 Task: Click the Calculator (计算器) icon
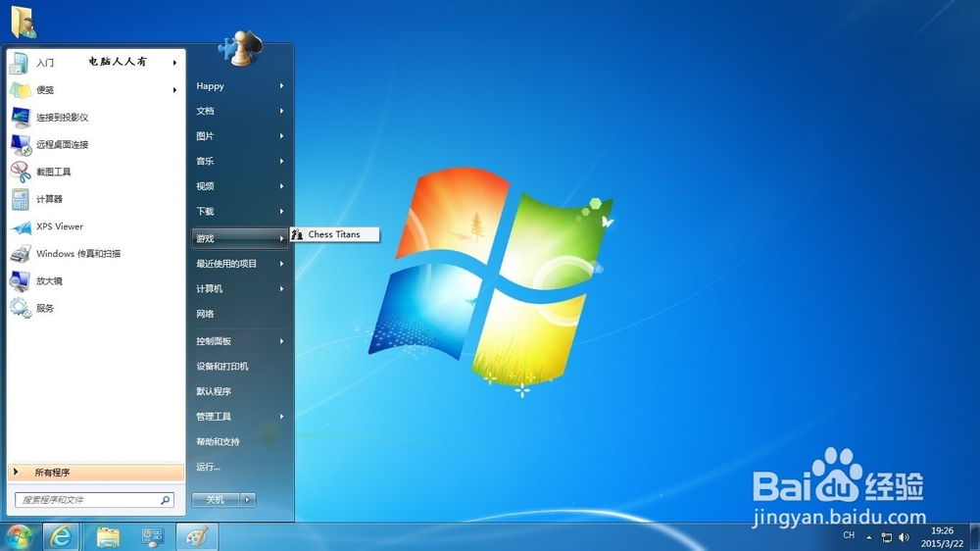point(20,199)
